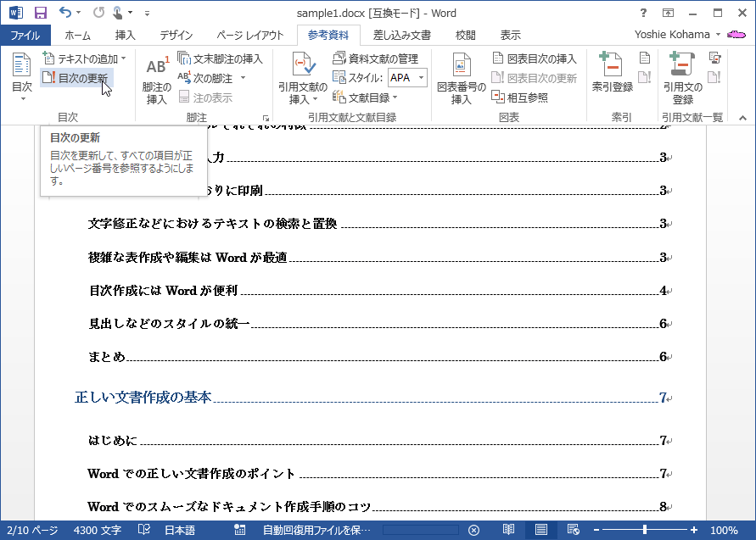This screenshot has height=540, width=756.
Task: Click the まとめ TOC entry
Action: click(107, 357)
